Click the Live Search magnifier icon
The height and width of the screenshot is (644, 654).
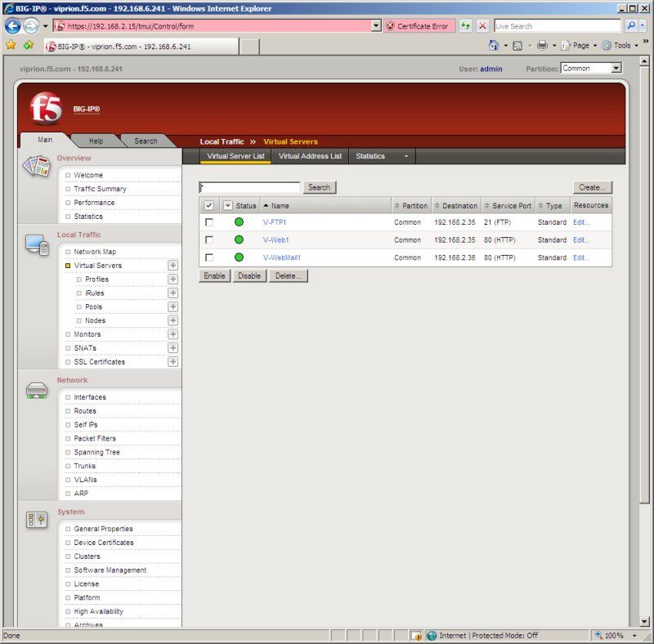[630, 26]
